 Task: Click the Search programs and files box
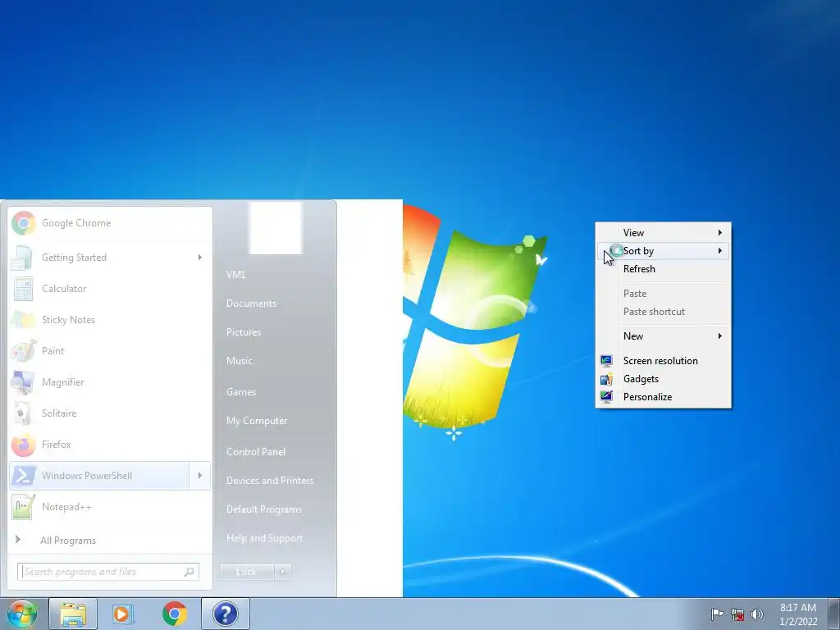coord(108,572)
